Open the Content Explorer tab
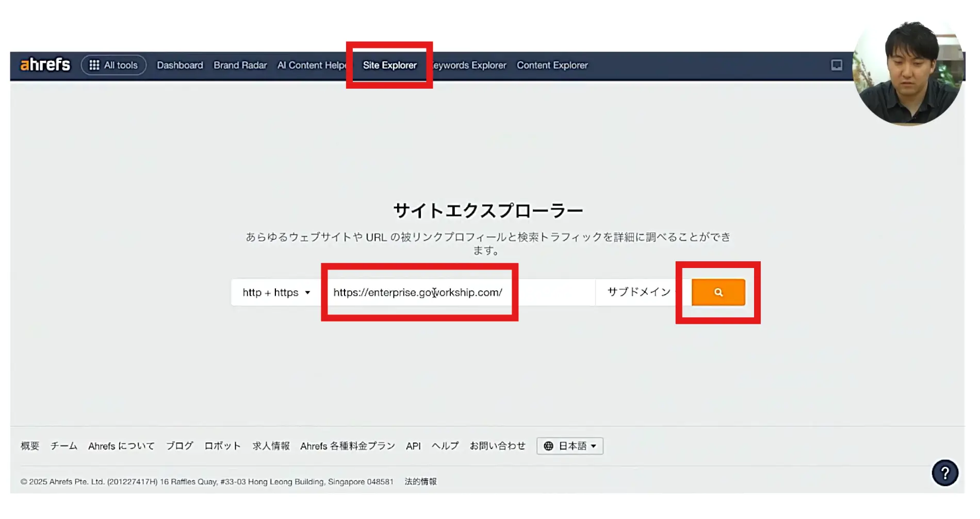 point(552,65)
